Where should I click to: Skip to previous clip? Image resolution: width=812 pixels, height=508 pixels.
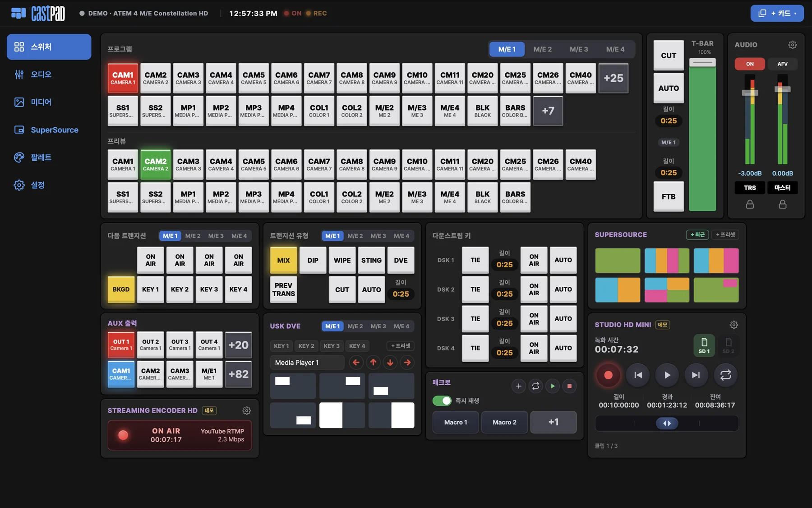click(638, 375)
